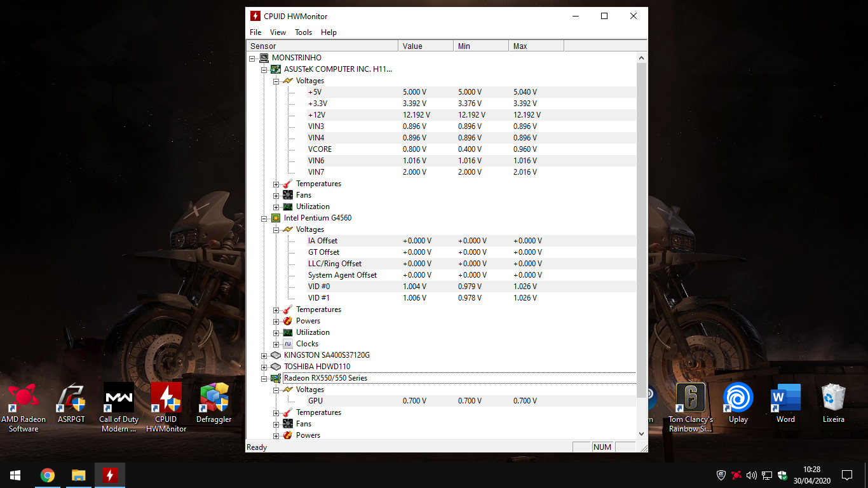Click the Min column header

click(x=481, y=46)
